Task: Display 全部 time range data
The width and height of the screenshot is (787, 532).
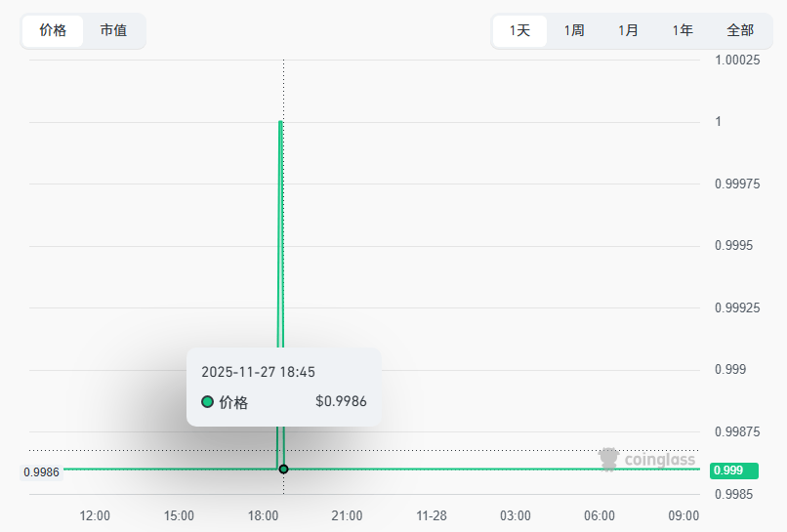Action: [x=740, y=30]
